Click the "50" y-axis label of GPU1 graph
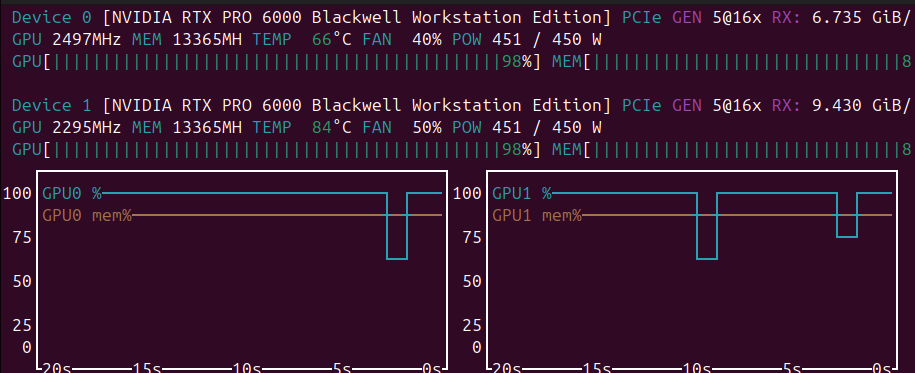 (472, 281)
